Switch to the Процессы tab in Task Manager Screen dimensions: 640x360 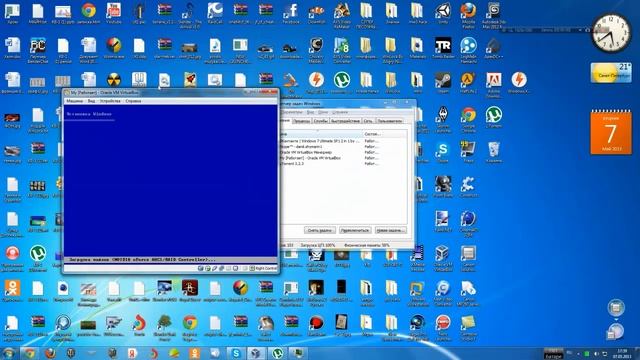tap(301, 121)
